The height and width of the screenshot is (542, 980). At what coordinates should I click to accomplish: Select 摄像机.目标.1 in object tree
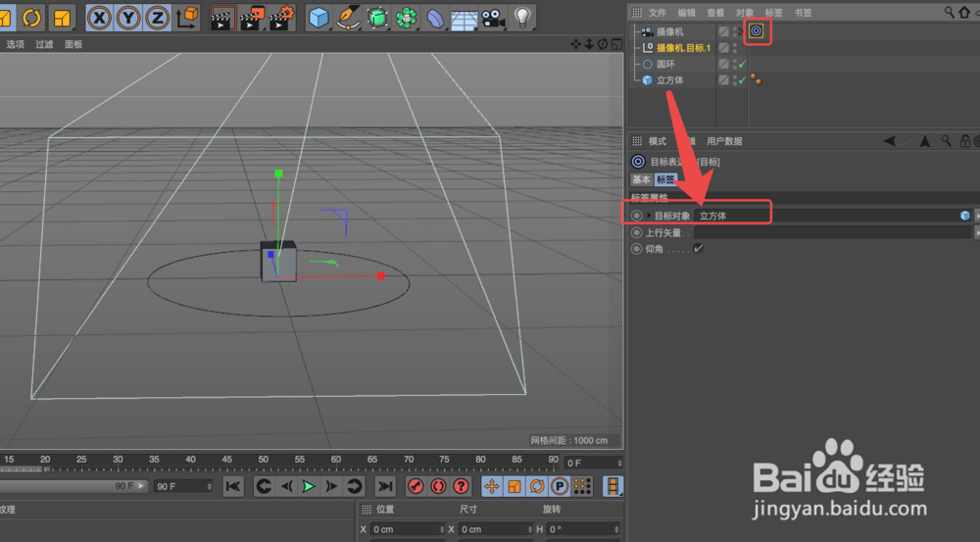pyautogui.click(x=684, y=47)
